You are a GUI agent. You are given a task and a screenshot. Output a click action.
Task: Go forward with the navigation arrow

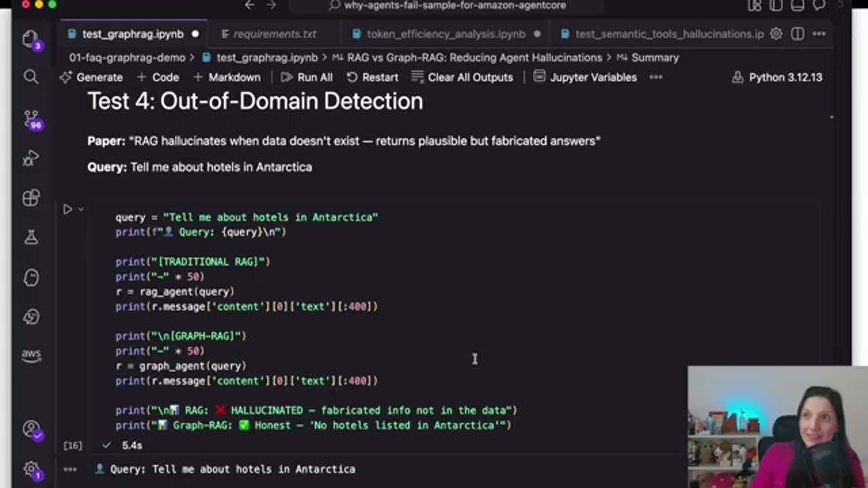pyautogui.click(x=271, y=5)
